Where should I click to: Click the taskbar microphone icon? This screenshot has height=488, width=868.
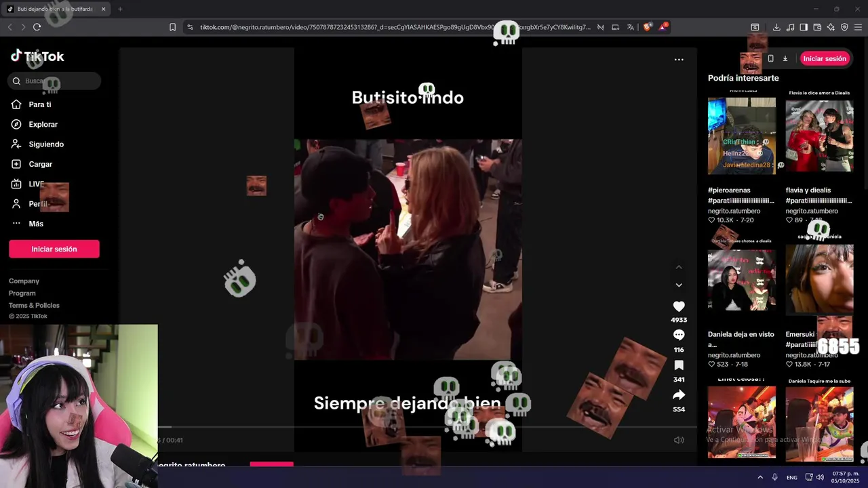(x=774, y=477)
